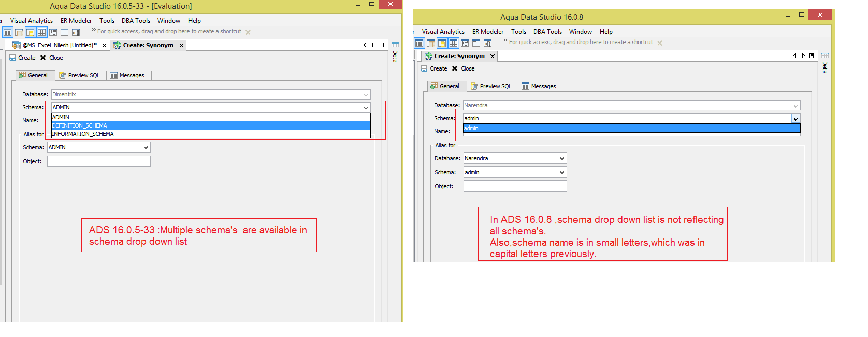The width and height of the screenshot is (868, 337).
Task: Switch to Messages tab in left window
Action: [127, 76]
